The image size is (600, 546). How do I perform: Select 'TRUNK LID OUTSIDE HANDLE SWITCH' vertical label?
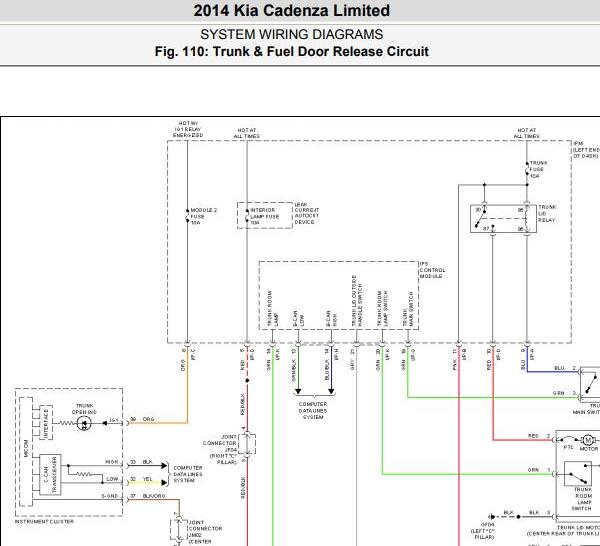point(357,301)
